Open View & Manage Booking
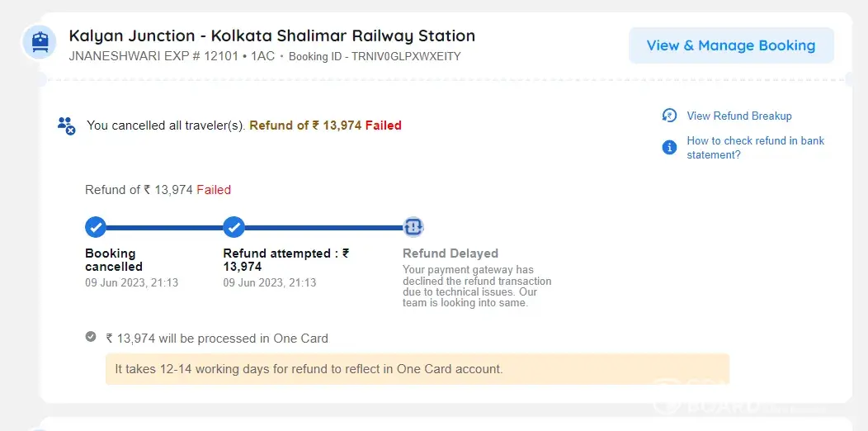868x431 pixels. (731, 45)
